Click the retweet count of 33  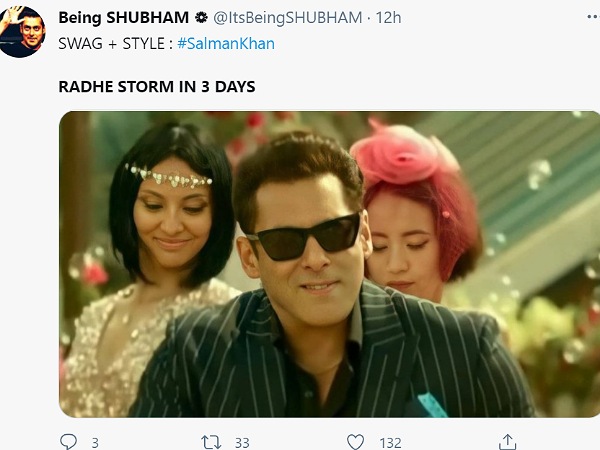click(x=241, y=442)
